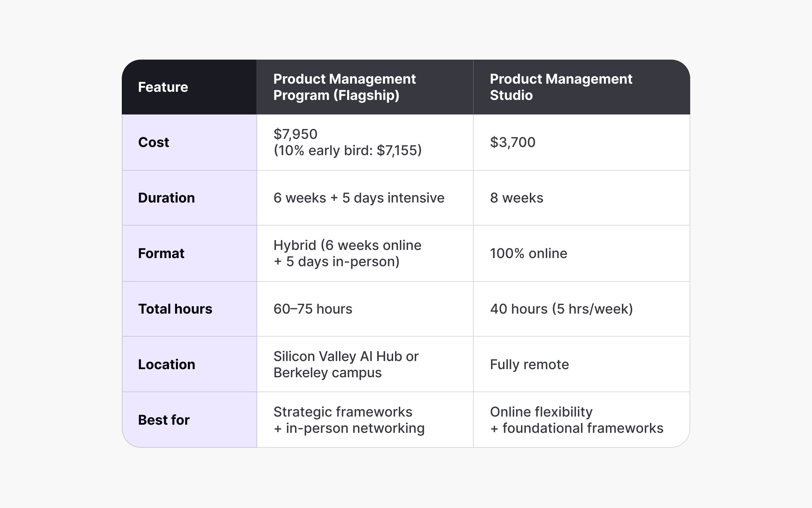Select the Best for row label

[164, 420]
